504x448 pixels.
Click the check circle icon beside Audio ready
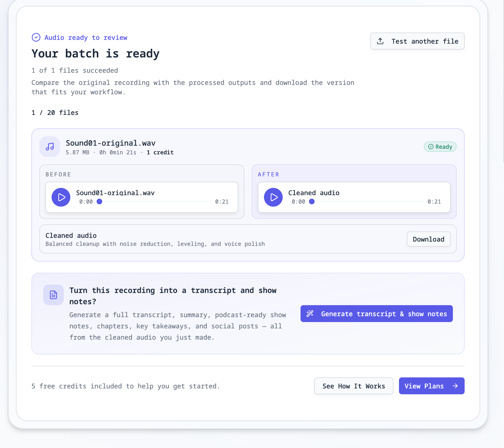click(36, 38)
